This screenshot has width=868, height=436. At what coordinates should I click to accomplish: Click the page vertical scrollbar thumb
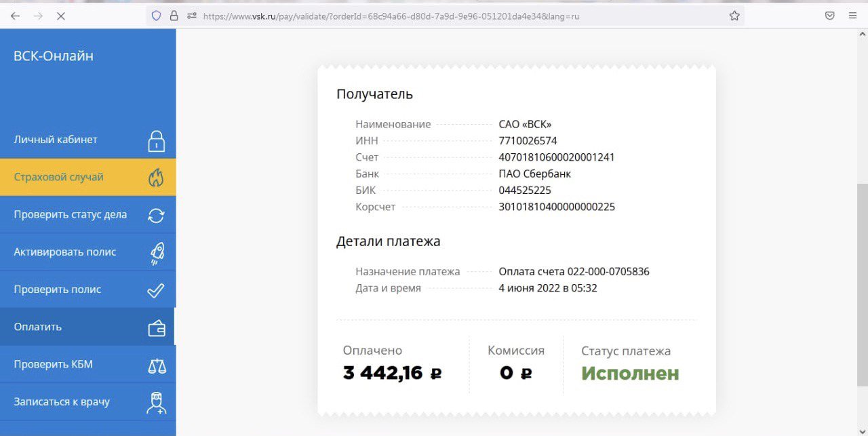(862, 285)
